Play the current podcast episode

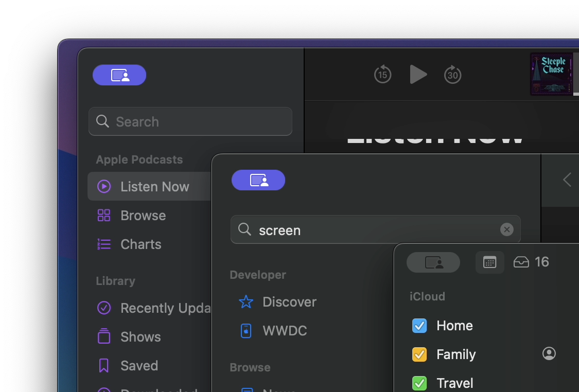click(418, 75)
